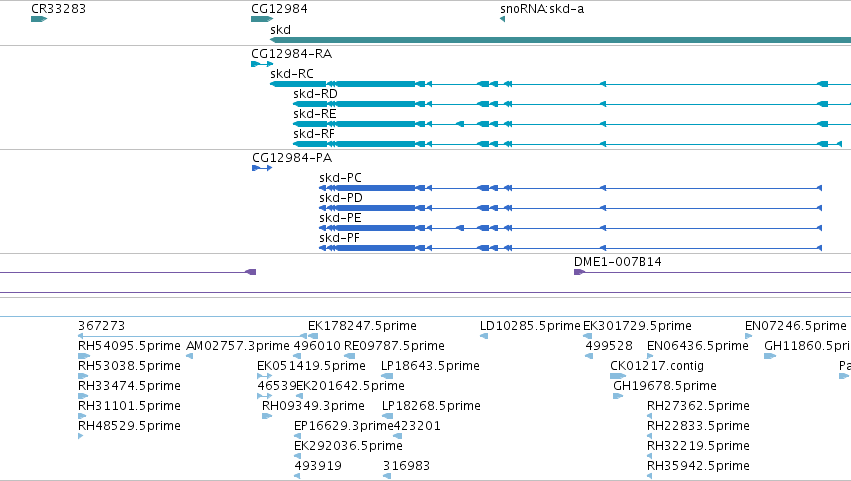The image size is (851, 481).
Task: Select the 499528 feature label
Action: [x=609, y=346]
